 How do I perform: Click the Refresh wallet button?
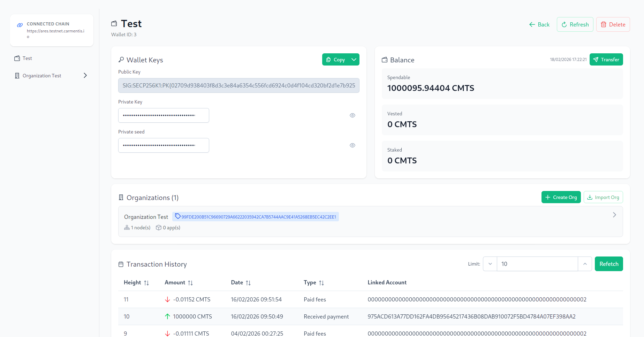click(575, 24)
